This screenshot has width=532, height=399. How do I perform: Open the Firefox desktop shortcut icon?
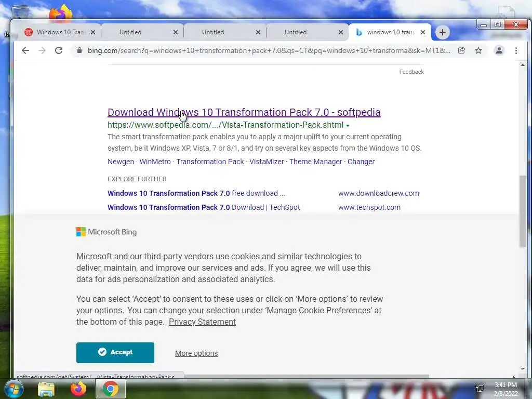click(61, 12)
